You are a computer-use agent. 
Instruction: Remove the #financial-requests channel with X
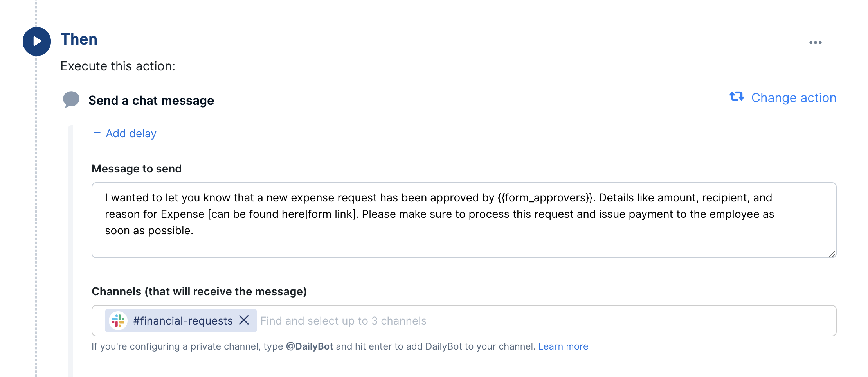[x=244, y=320]
